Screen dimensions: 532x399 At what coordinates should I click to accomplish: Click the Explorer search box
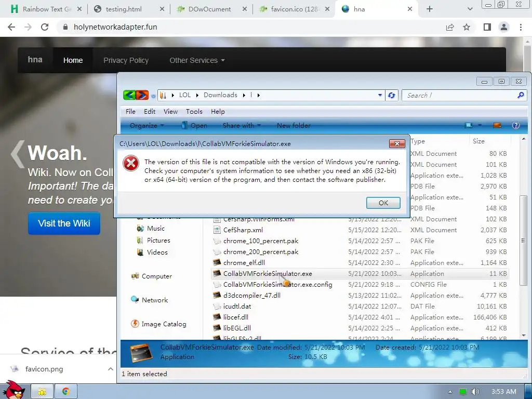coord(460,96)
